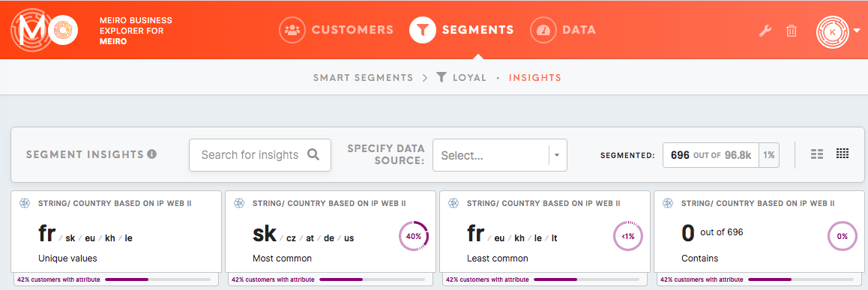868x290 pixels.
Task: Click source icon on Most common card
Action: click(x=238, y=203)
